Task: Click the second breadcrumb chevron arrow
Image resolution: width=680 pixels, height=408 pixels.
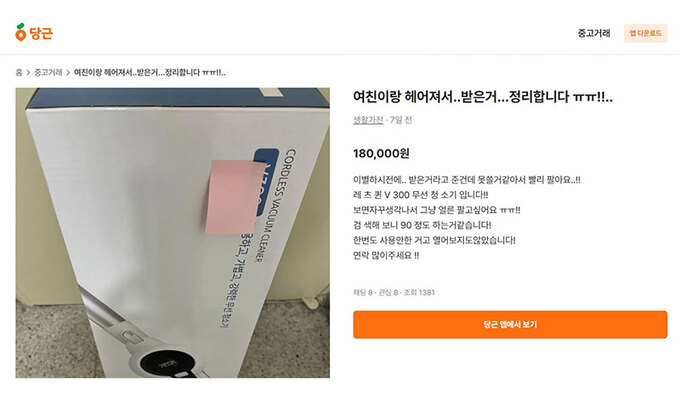Action: 68,72
